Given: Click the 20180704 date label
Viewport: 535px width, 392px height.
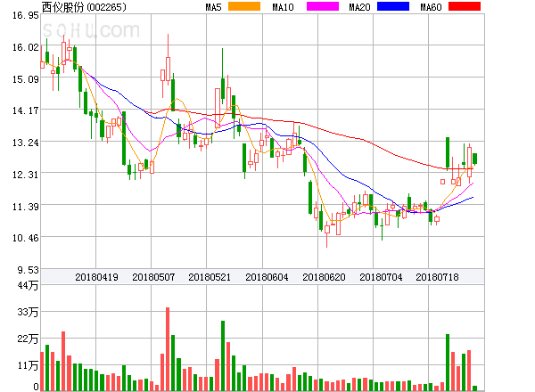Looking at the screenshot, I should [x=381, y=277].
